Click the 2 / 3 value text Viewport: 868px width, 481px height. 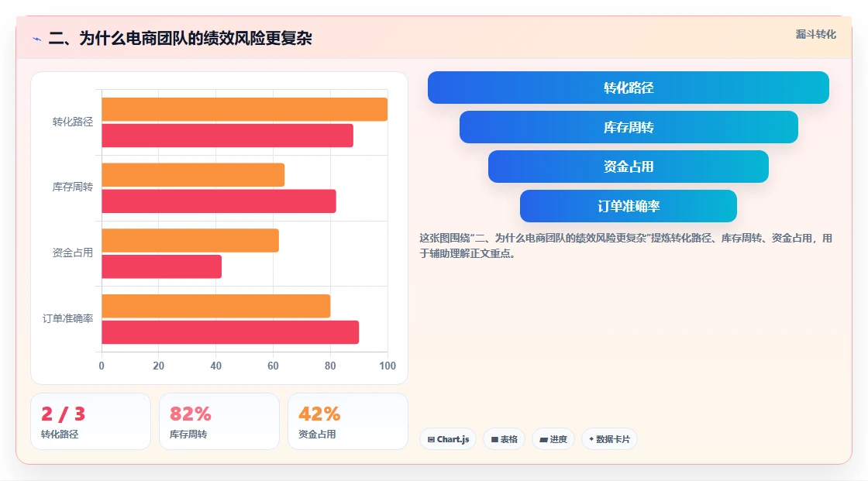point(63,414)
